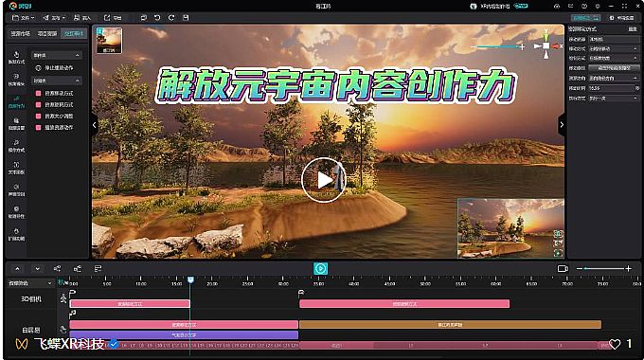This screenshot has width=644, height=360.
Task: Toggle the 3D camera track icon
Action: point(63,298)
